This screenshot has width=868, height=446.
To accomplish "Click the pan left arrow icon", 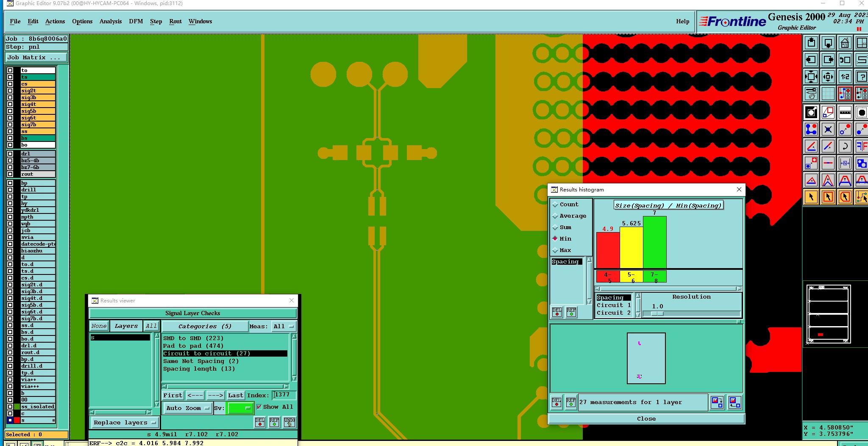I will pos(811,60).
